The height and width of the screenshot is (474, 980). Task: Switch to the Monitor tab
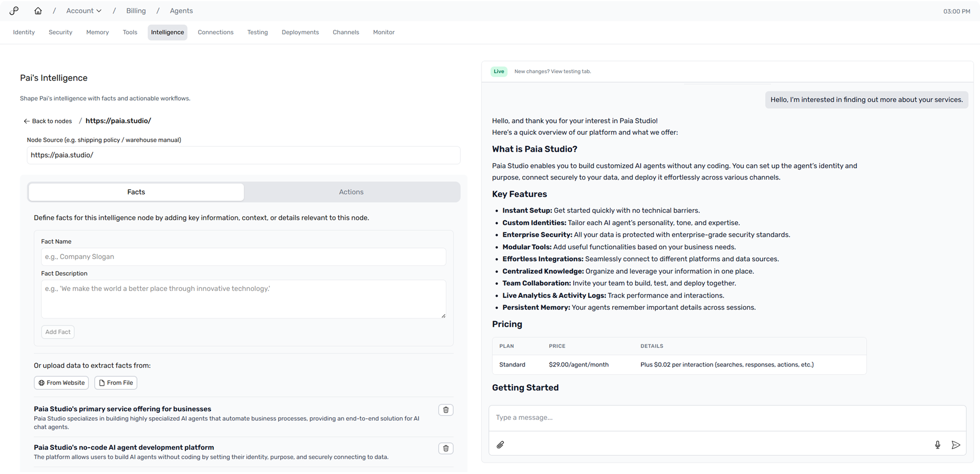(x=384, y=32)
